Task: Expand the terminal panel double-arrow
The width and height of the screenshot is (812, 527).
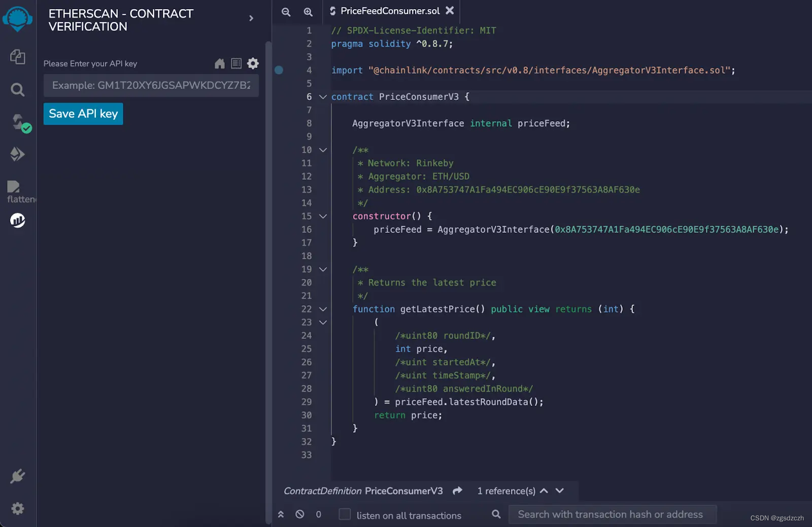Action: coord(281,514)
